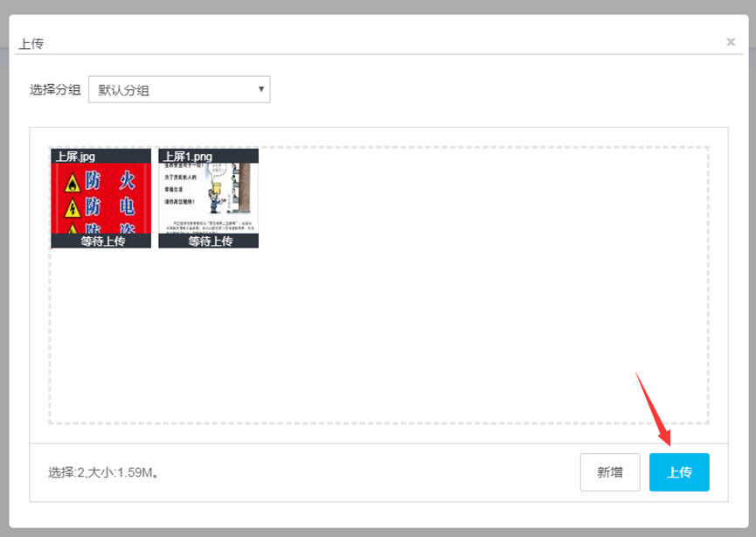Viewport: 756px width, 537px height.
Task: Click 等待上传 status under 上屏.jpg
Action: [x=103, y=241]
